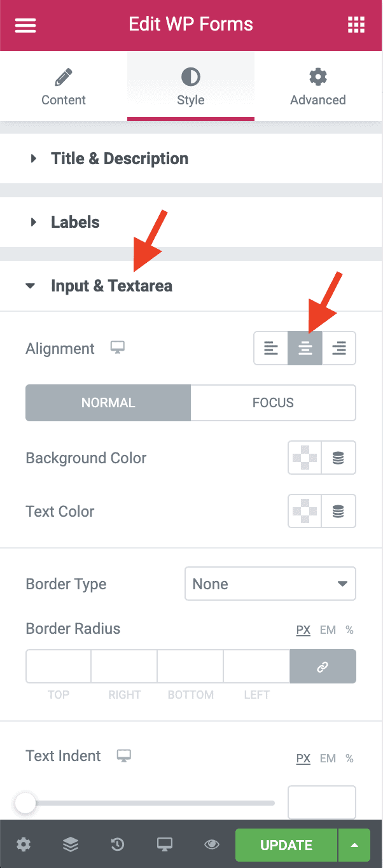Set alignment to center

[305, 348]
